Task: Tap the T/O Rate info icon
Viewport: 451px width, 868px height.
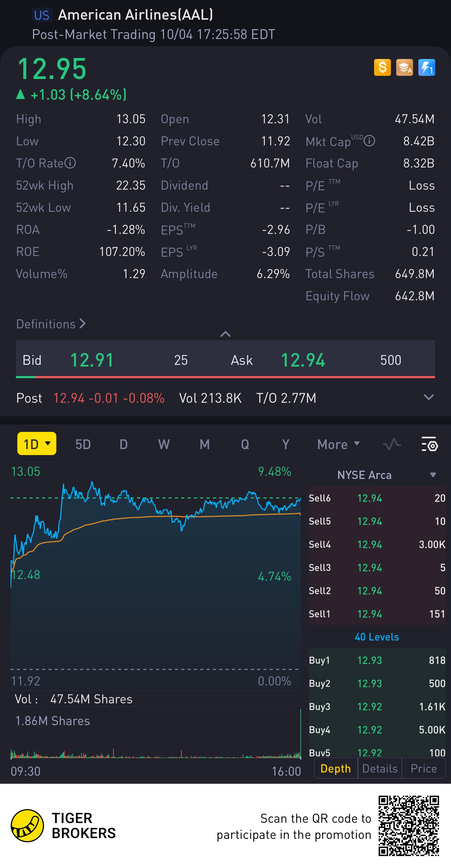Action: (70, 163)
